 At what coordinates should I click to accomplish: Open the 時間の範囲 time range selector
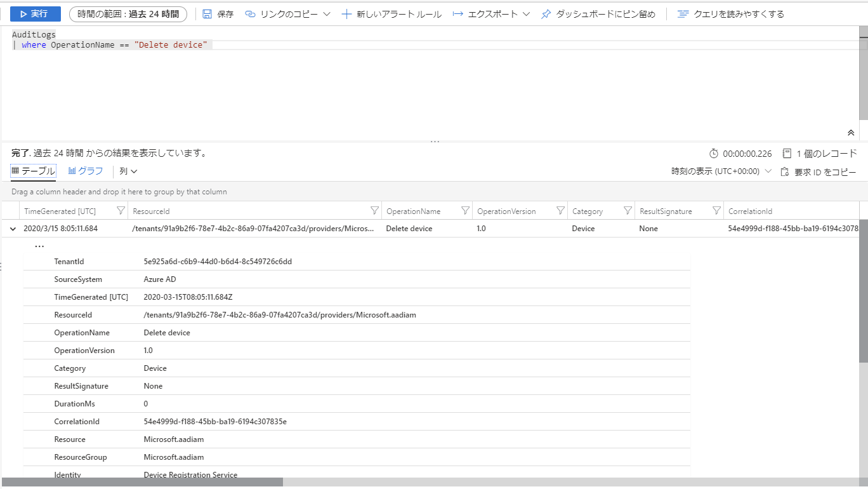click(x=128, y=14)
